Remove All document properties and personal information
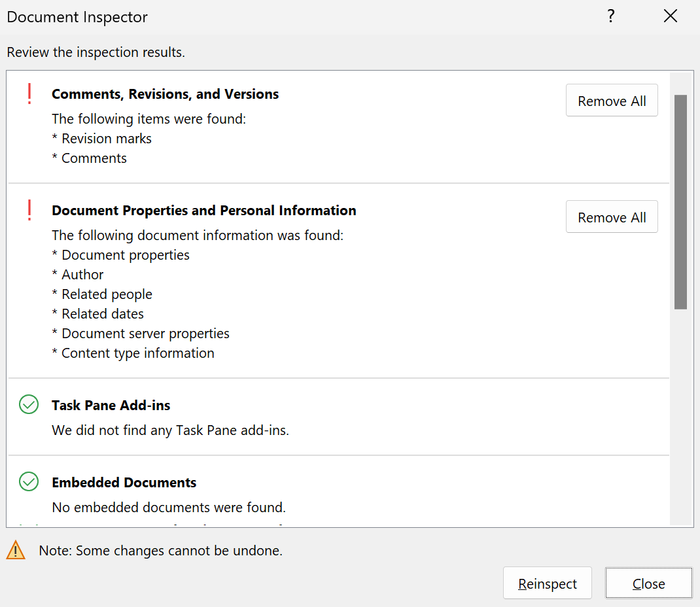Image resolution: width=700 pixels, height=607 pixels. [x=612, y=217]
